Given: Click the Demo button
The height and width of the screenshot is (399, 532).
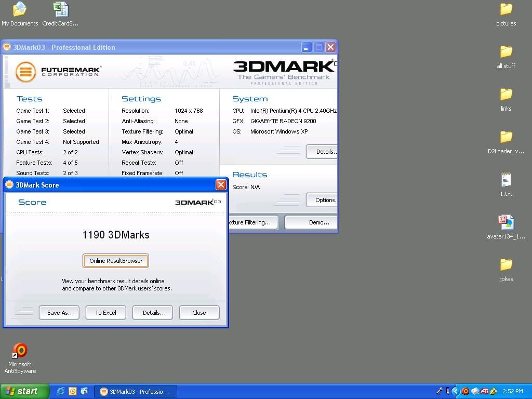Looking at the screenshot, I should point(311,222).
